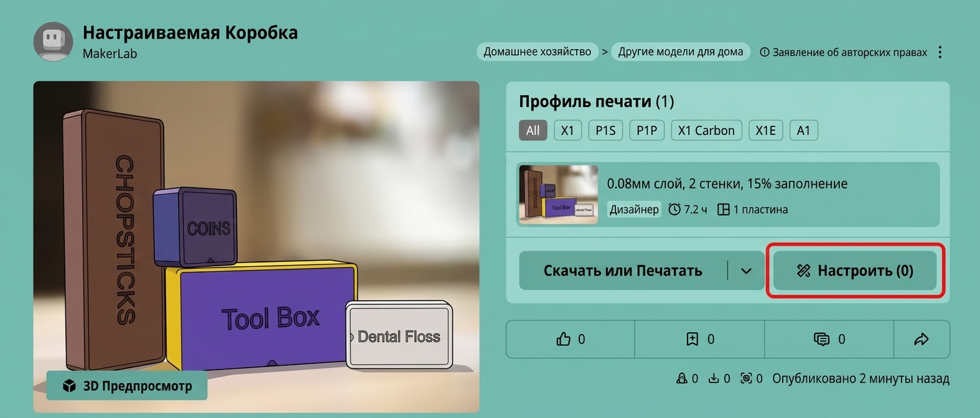The height and width of the screenshot is (418, 980).
Task: Expand the download or print dropdown arrow
Action: [x=746, y=271]
